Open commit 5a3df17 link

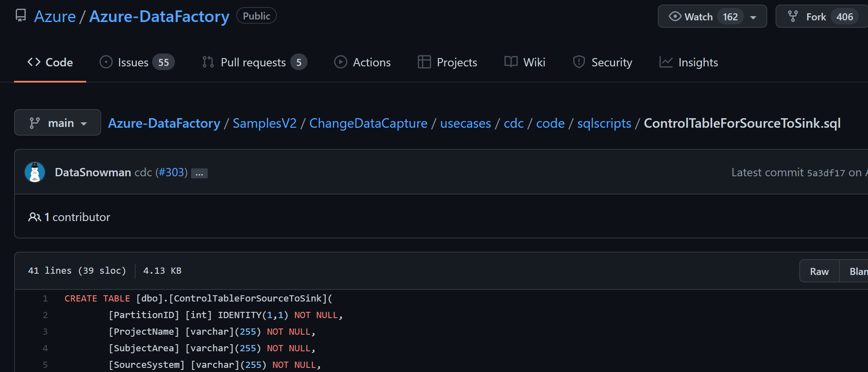tap(826, 173)
